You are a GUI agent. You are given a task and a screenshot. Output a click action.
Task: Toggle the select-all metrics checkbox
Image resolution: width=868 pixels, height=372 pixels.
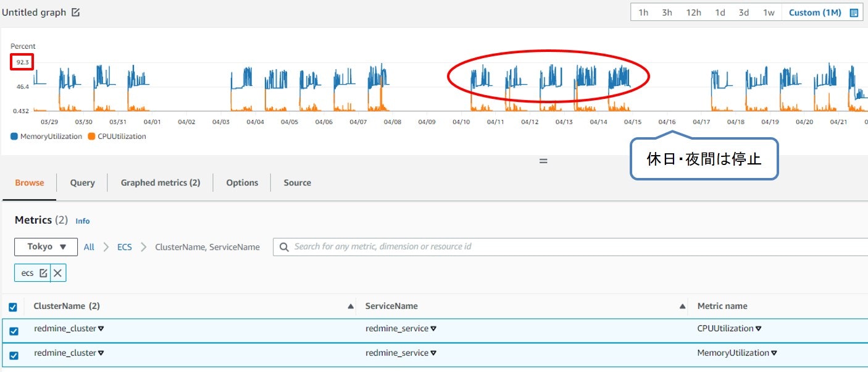point(13,307)
